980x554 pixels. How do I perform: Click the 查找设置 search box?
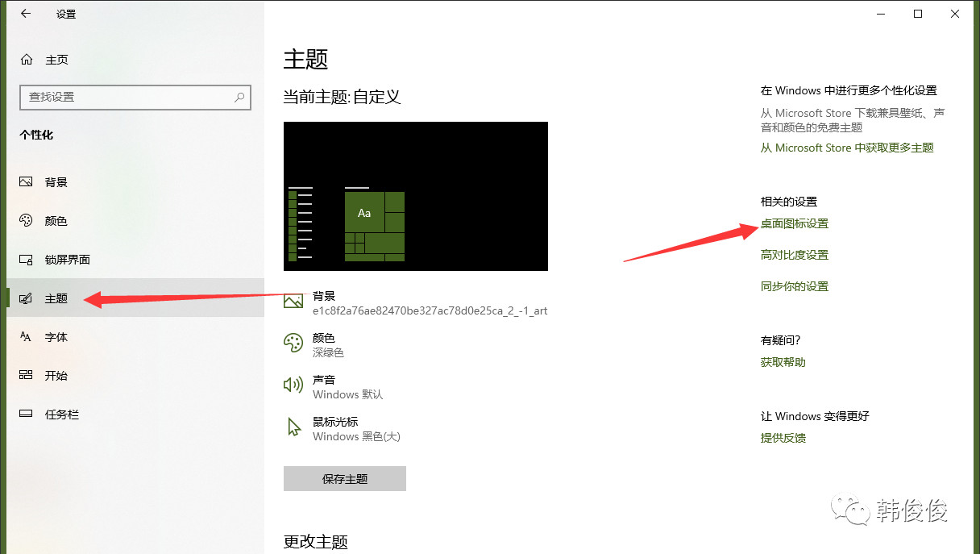(135, 97)
